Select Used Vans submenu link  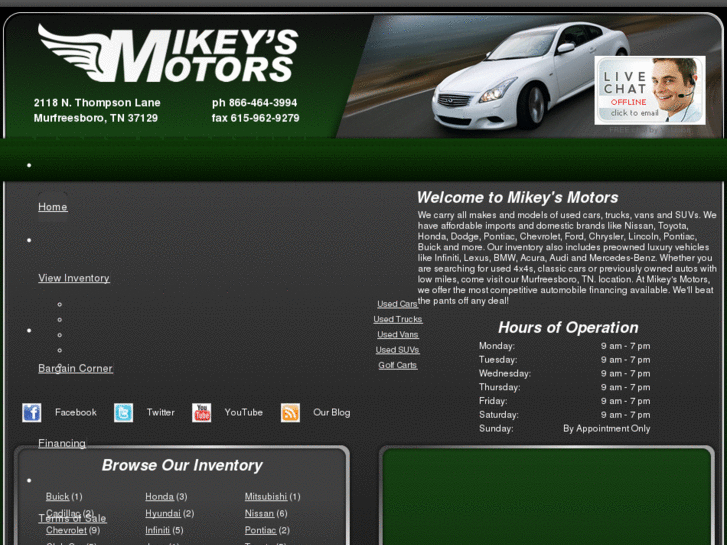[398, 334]
